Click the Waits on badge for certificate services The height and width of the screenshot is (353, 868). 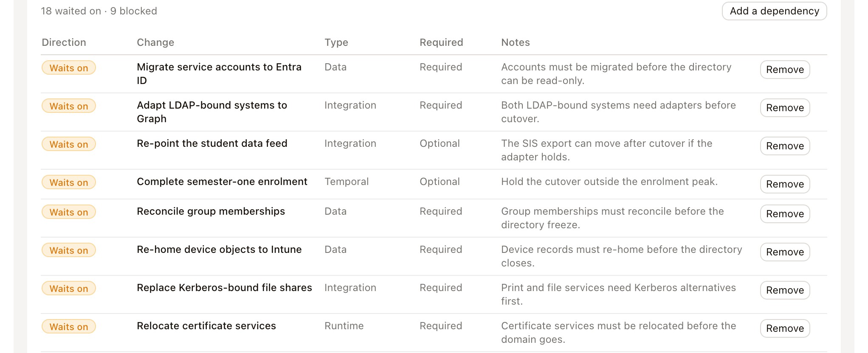point(69,327)
